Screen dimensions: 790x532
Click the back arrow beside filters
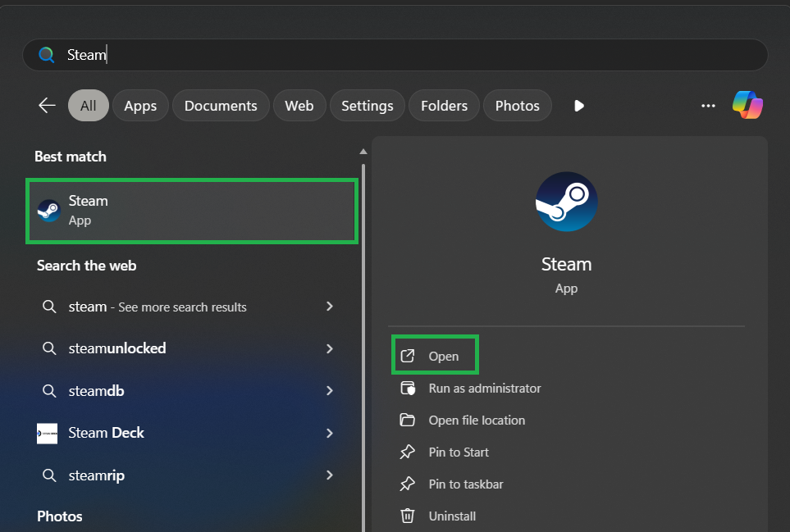point(47,106)
